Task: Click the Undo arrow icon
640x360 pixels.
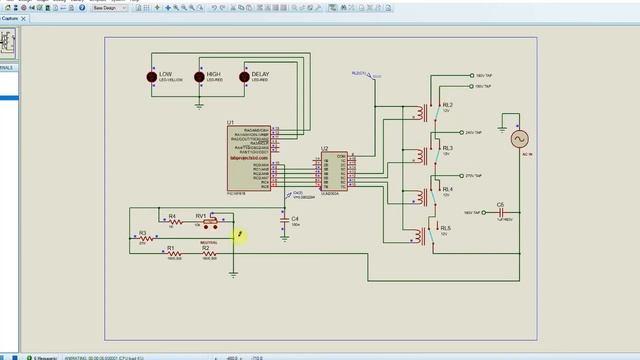Action: [214, 8]
